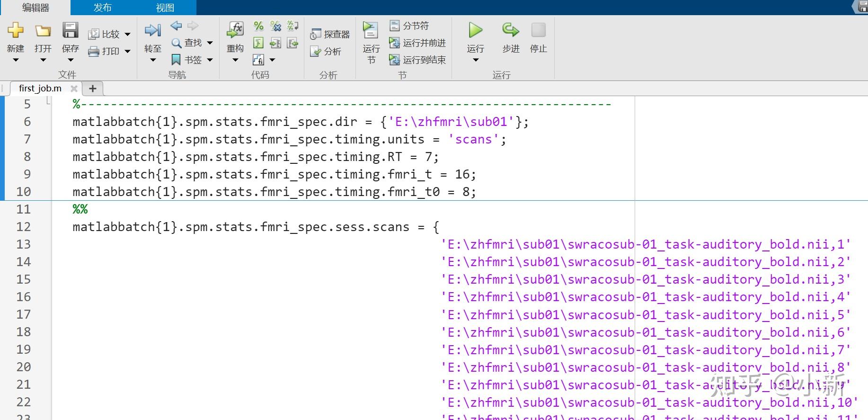Click 运行到结束 run to end
Viewport: 868px width, 420px height.
tap(417, 60)
